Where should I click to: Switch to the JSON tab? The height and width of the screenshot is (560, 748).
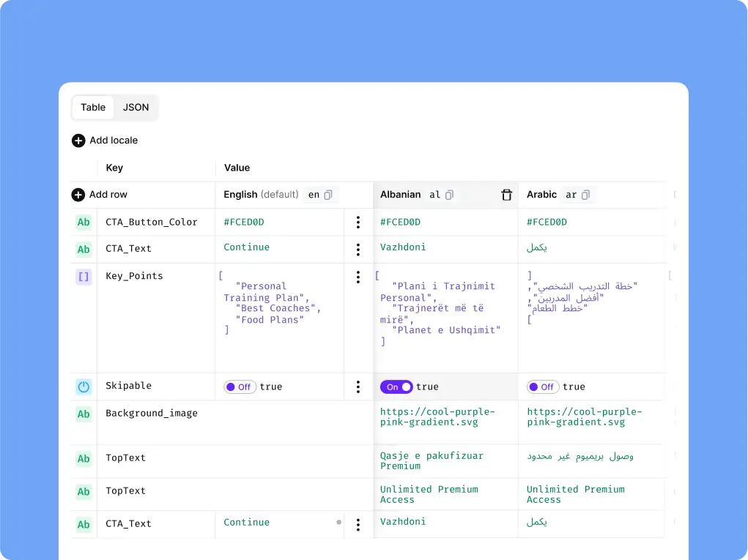pos(136,107)
